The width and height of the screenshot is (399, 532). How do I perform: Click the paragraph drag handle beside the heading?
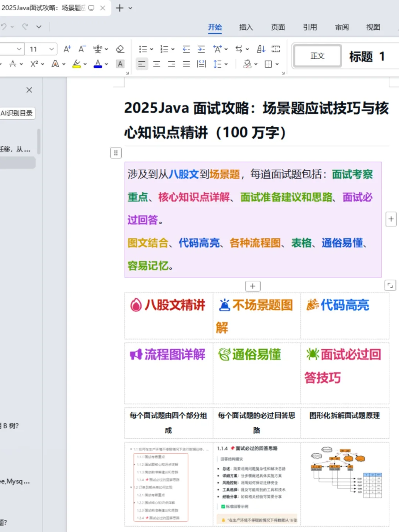point(116,153)
